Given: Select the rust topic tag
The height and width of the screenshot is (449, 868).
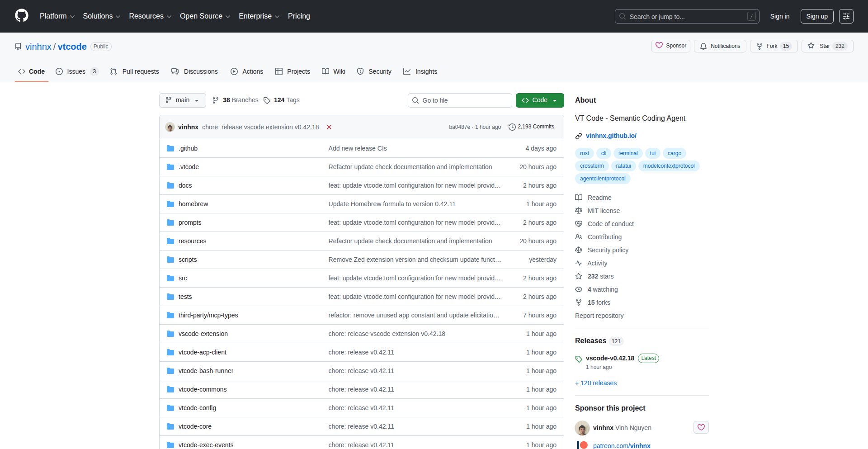Looking at the screenshot, I should (584, 153).
